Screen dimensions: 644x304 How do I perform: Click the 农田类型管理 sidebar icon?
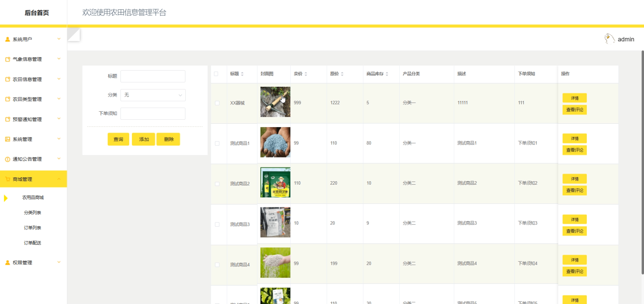[x=7, y=99]
